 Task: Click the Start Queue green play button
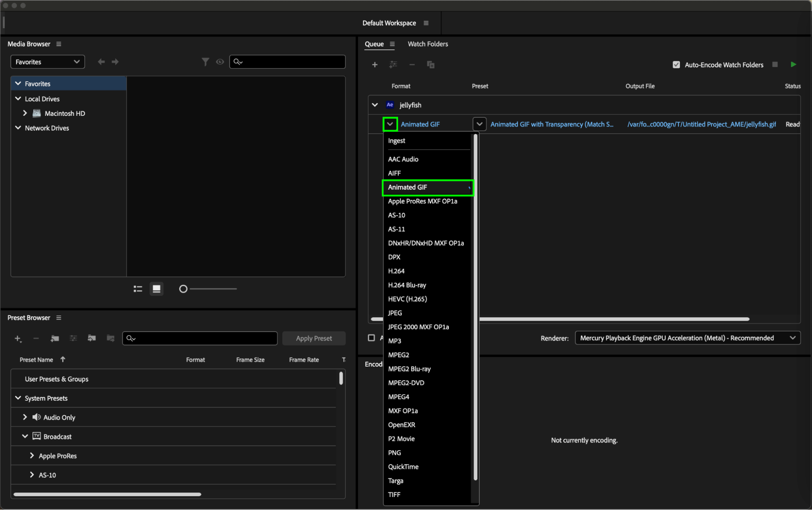pos(793,65)
